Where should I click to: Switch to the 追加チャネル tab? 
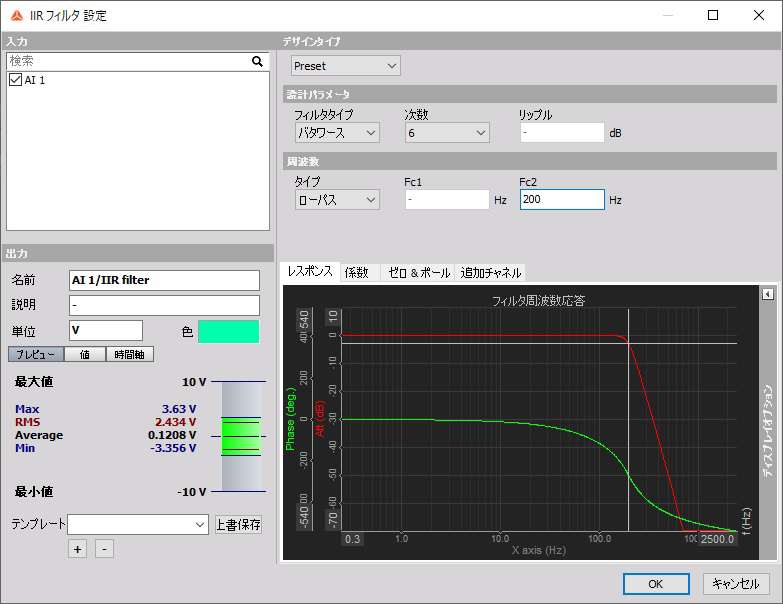pyautogui.click(x=490, y=273)
